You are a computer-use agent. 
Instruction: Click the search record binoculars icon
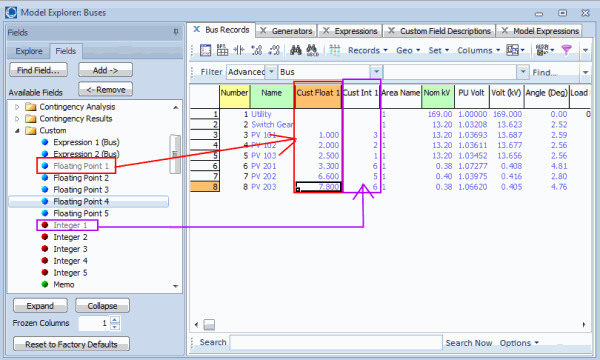(312, 50)
